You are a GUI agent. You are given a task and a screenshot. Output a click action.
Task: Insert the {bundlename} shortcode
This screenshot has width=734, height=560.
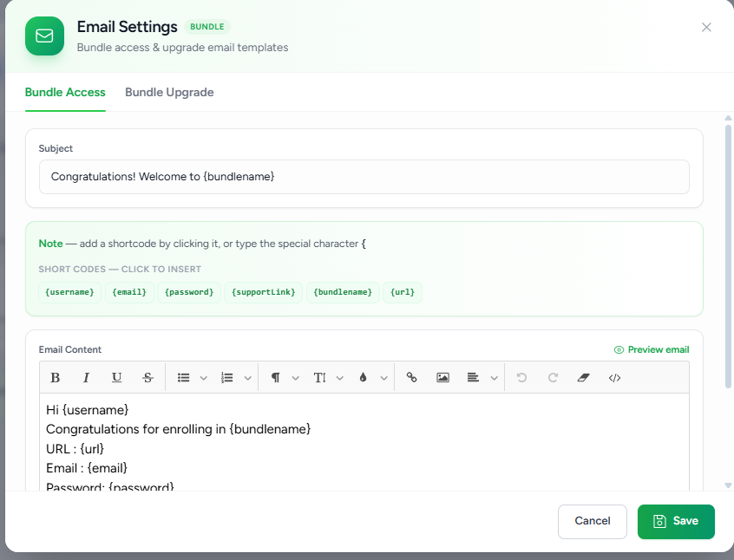pyautogui.click(x=343, y=292)
